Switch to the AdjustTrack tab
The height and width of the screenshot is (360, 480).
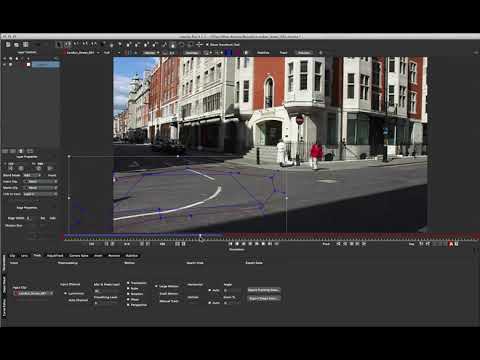tap(55, 256)
